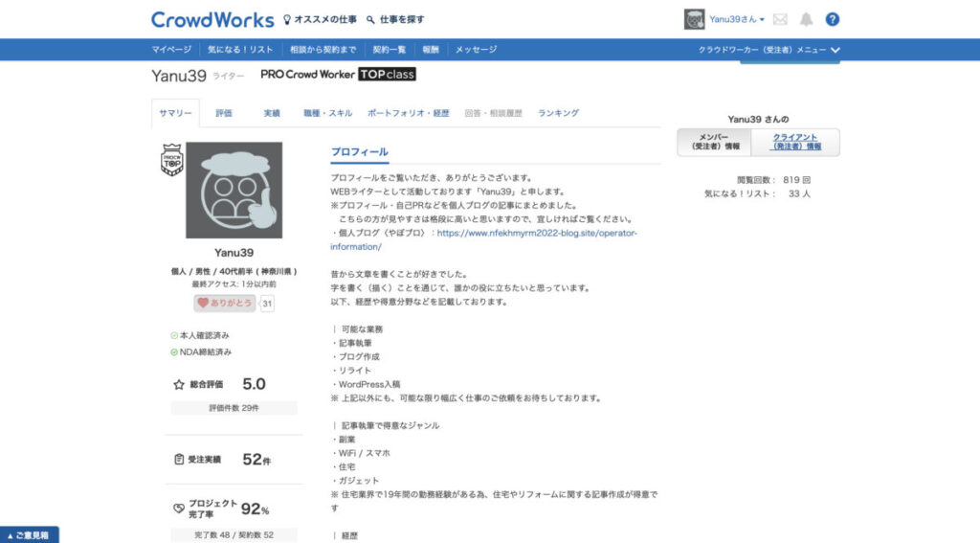Open メッセージ in nav bar
This screenshot has height=543, width=980.
pyautogui.click(x=477, y=50)
